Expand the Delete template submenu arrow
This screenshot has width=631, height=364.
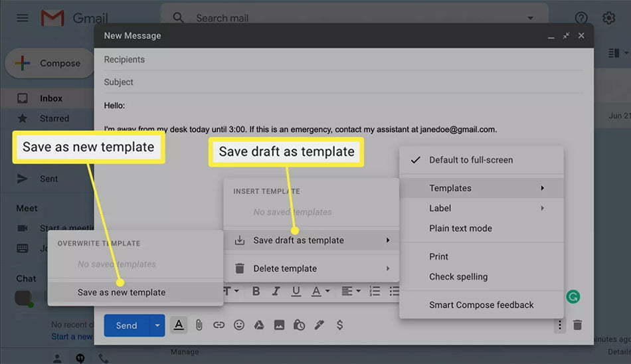(388, 268)
